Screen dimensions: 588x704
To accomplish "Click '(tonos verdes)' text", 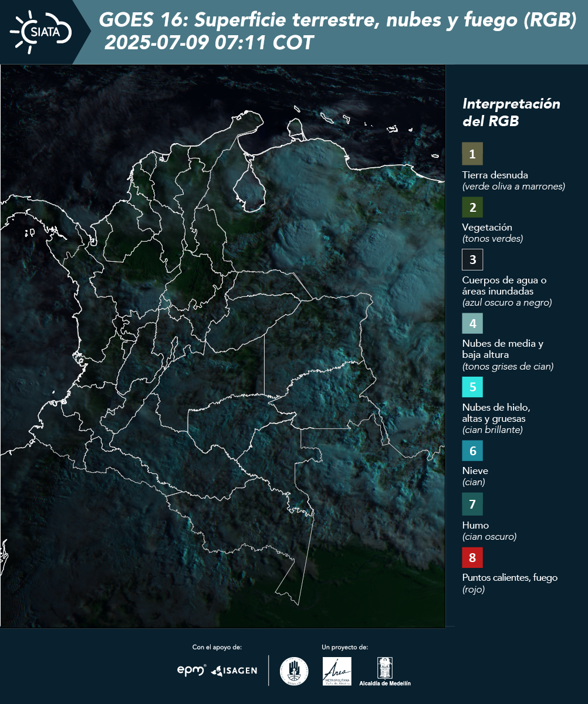I will [x=492, y=239].
